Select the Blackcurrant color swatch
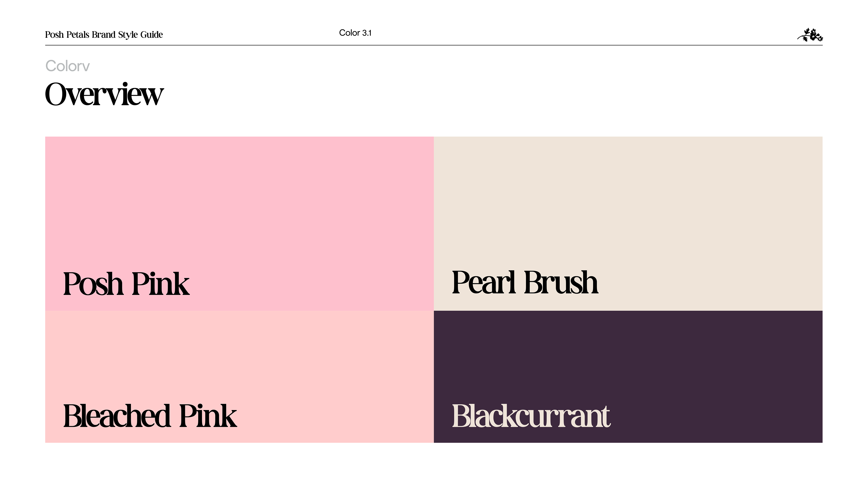The width and height of the screenshot is (868, 488). (628, 377)
